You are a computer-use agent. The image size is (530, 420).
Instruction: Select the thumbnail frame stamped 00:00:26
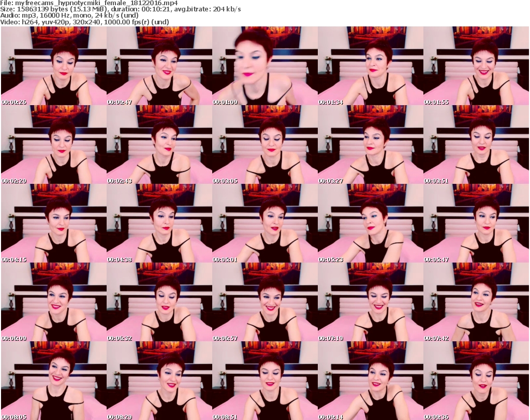coord(54,66)
